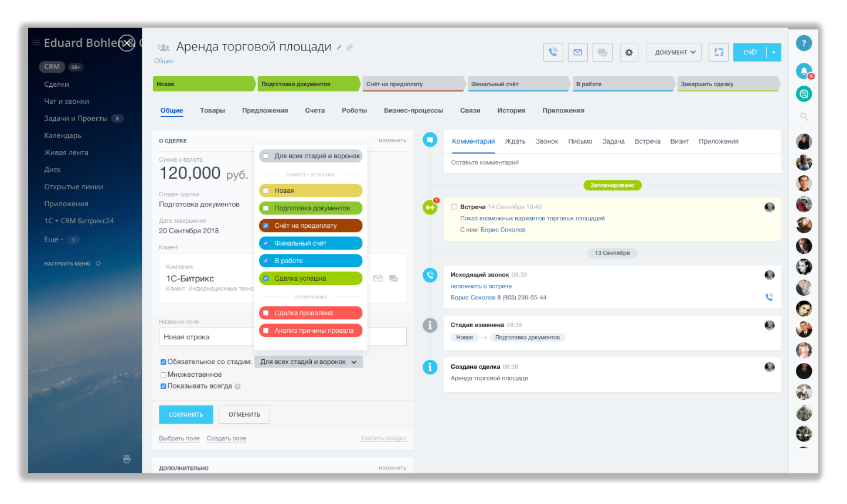Check the 'Новая' stage checkbox
The image size is (847, 504).
click(266, 190)
